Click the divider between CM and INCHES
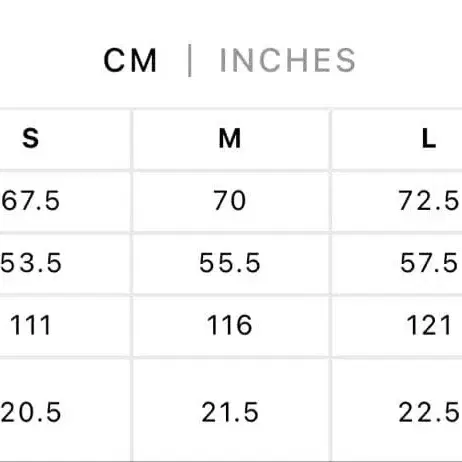The width and height of the screenshot is (462, 462). 190,60
